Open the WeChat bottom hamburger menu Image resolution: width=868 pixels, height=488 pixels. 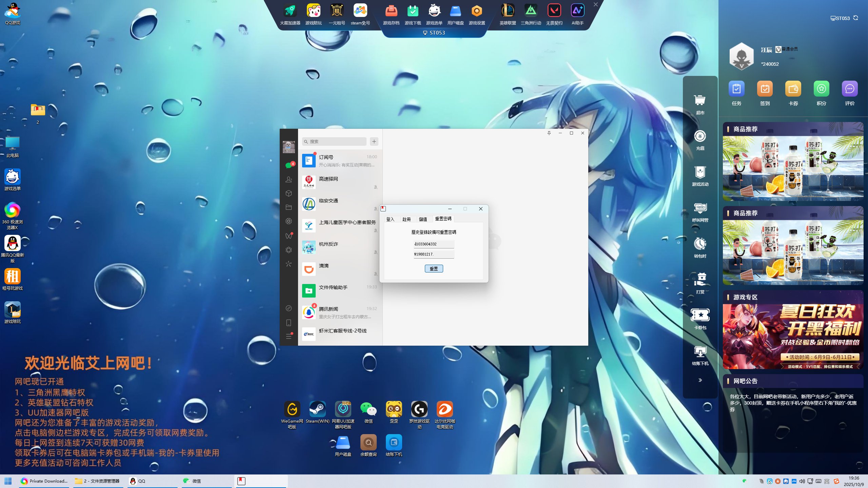click(x=289, y=336)
